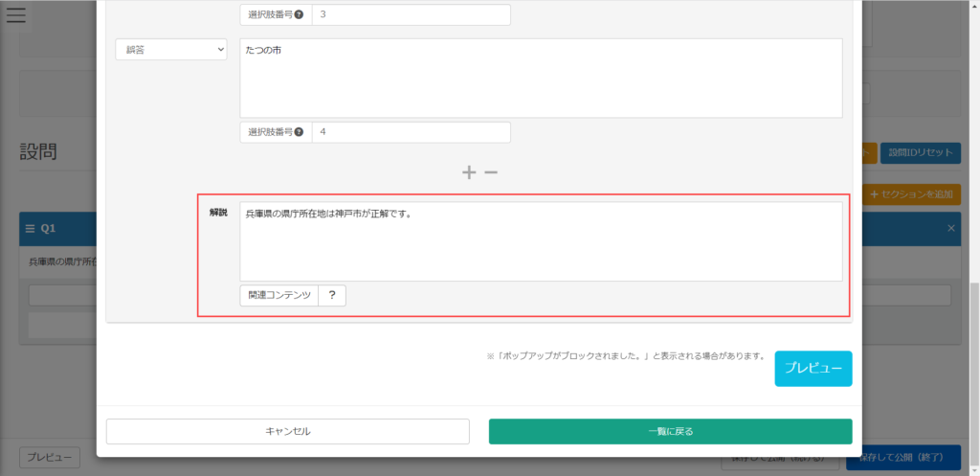Click help icon beside 選択肢番号 4
980x476 pixels.
[x=299, y=132]
